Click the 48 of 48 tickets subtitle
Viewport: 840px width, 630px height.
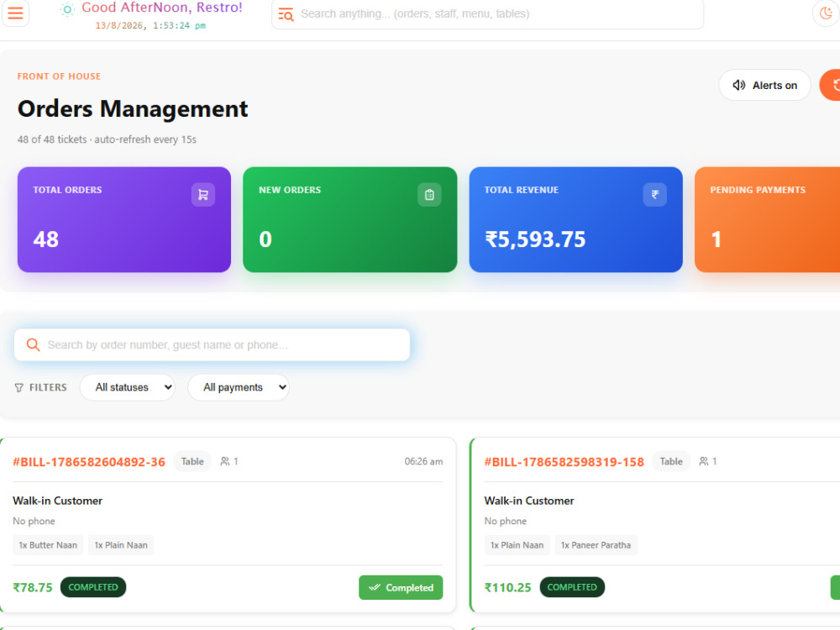[108, 139]
